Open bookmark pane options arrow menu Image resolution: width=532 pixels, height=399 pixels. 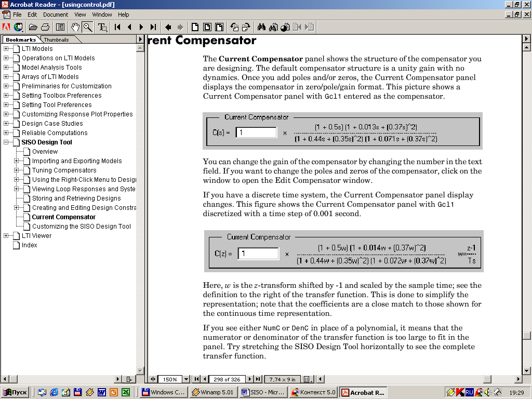[140, 39]
